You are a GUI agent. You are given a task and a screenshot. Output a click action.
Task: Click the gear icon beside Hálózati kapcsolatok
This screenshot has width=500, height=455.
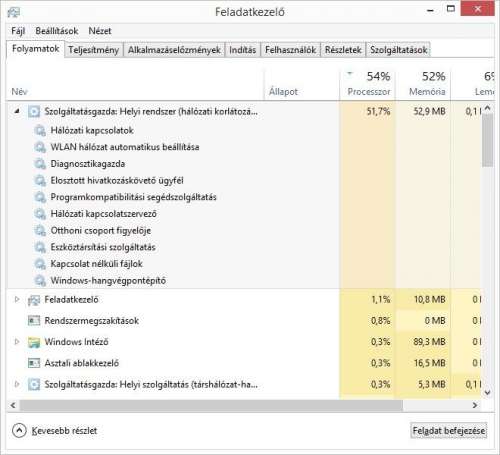tap(40, 131)
